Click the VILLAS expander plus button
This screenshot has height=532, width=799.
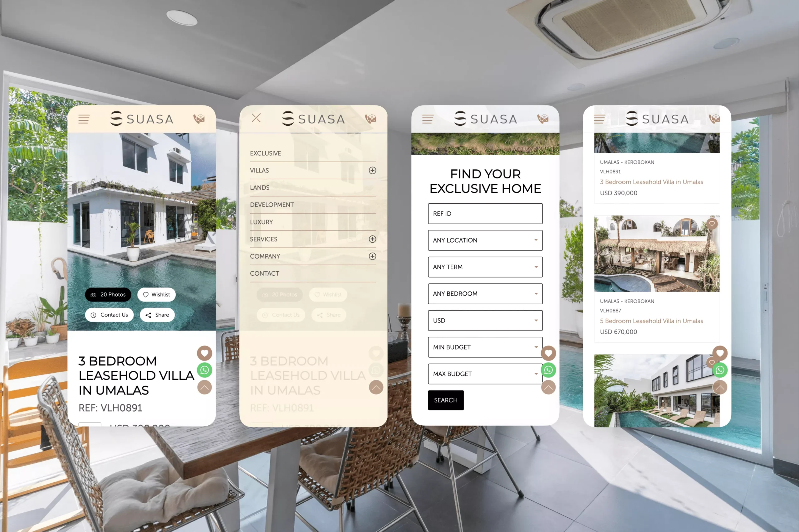[372, 170]
